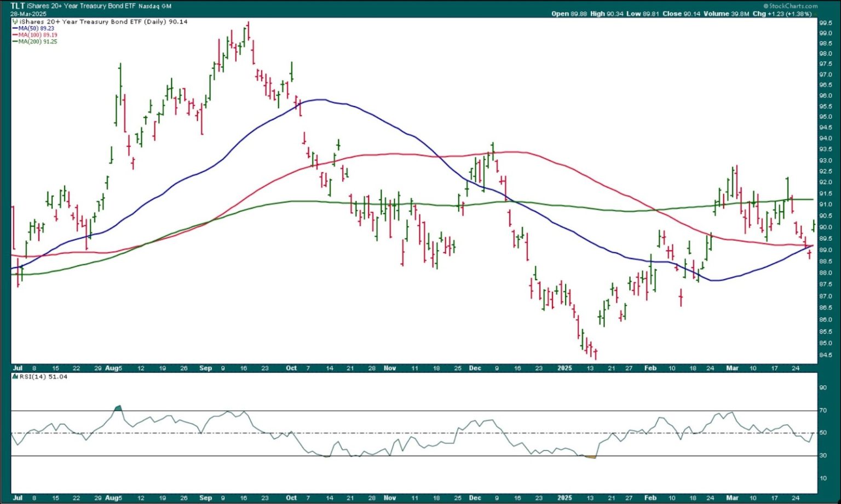Click the 30 level label on RSI axis
The image size is (841, 504).
(823, 455)
